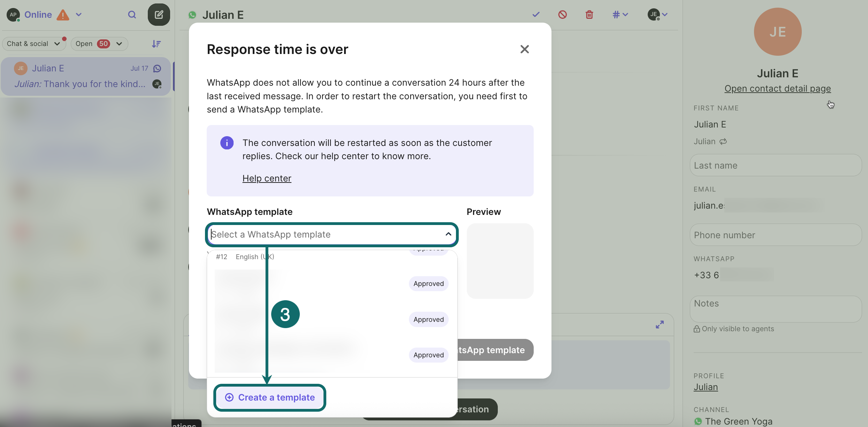Click the red trash delete icon
This screenshot has width=868, height=427.
coord(589,15)
